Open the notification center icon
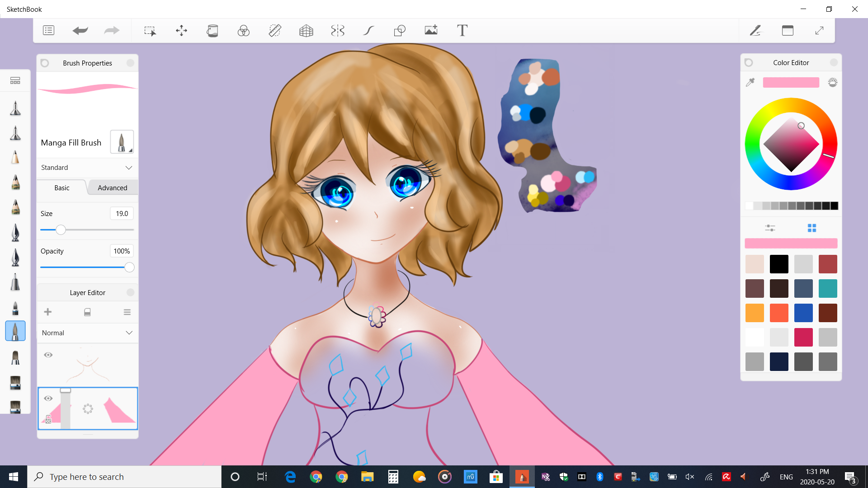The height and width of the screenshot is (488, 868). (850, 477)
